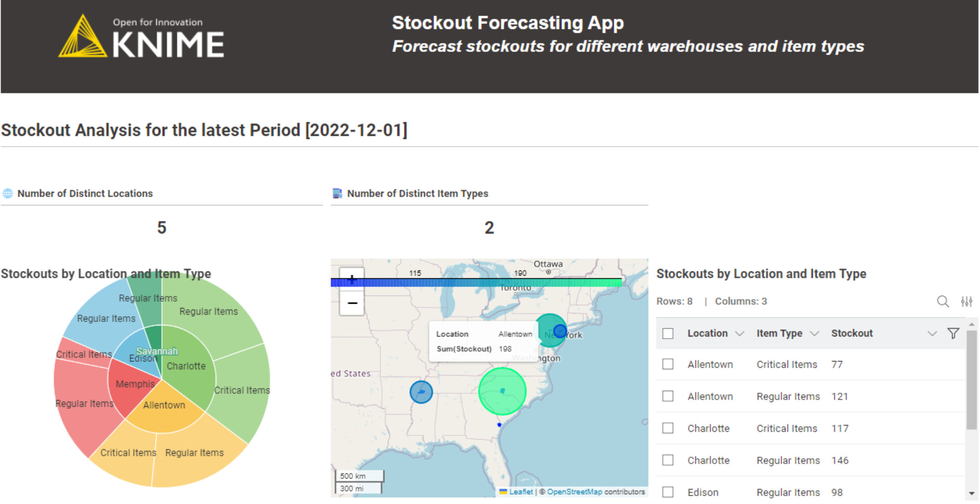Click the stockout color gradient legend bar
This screenshot has height=504, width=980.
tap(476, 282)
